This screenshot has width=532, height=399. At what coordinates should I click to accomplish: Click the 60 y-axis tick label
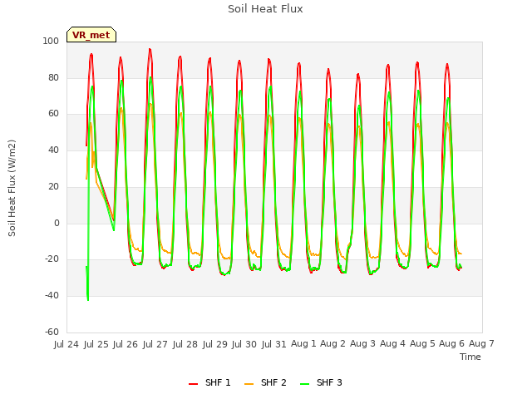coord(53,114)
